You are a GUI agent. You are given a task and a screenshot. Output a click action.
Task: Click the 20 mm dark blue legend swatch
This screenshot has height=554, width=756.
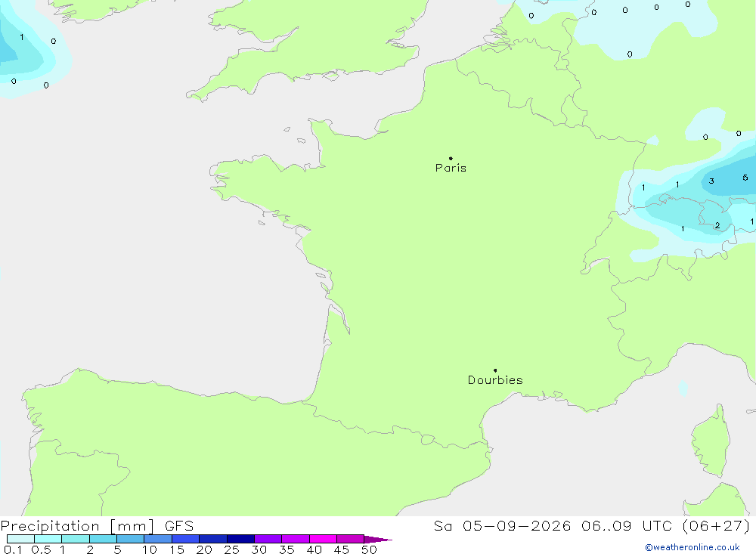point(213,539)
